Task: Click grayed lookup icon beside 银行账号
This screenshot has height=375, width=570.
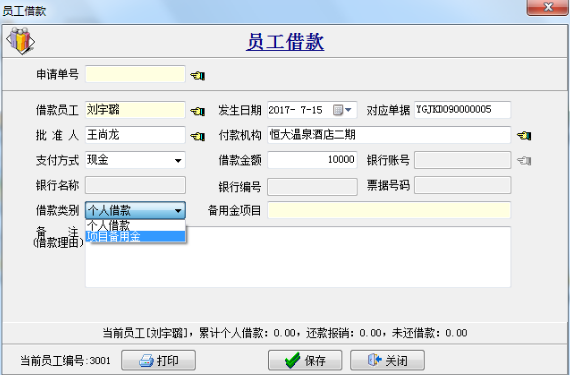Action: 524,160
